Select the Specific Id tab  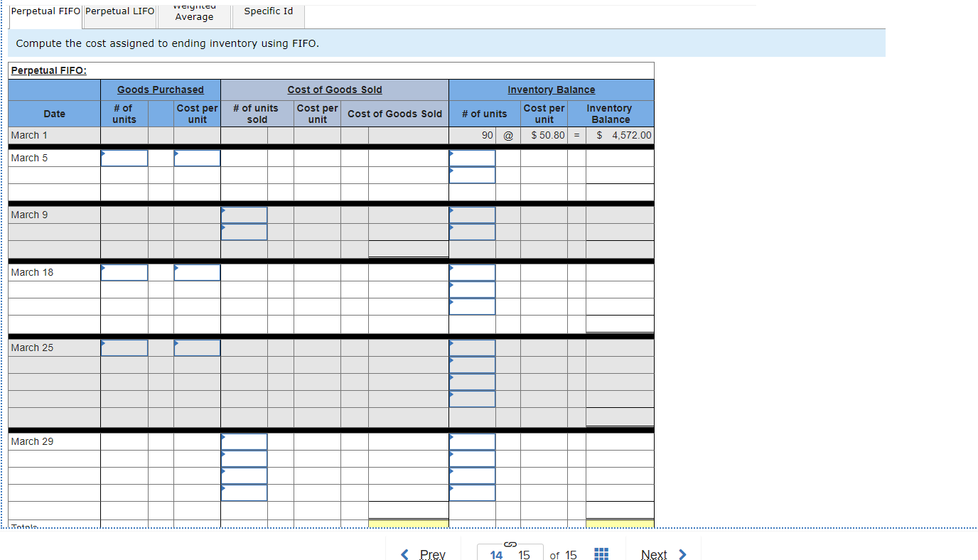(x=268, y=11)
